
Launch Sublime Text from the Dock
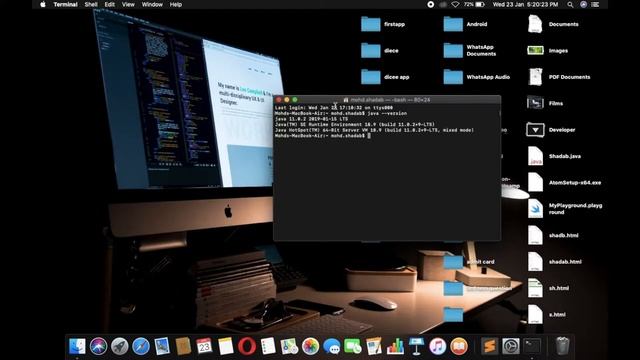pos(489,346)
